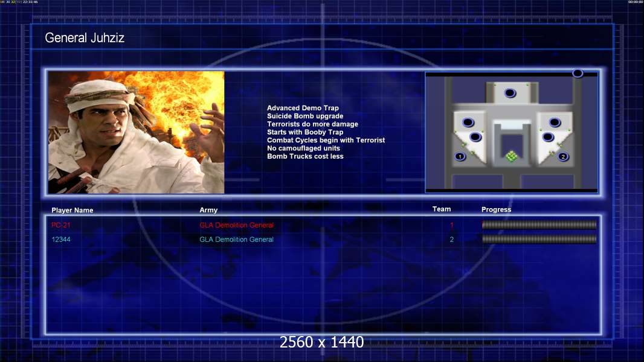Click 'Starts with Booby Trap' text
644x362 pixels.
(305, 132)
